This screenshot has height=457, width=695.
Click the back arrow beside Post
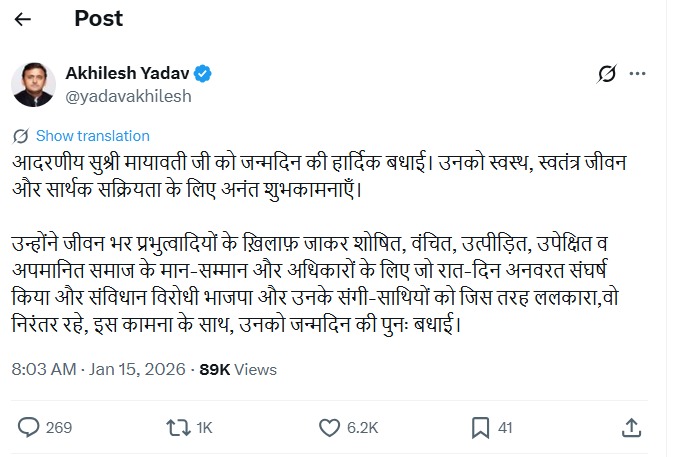(24, 20)
